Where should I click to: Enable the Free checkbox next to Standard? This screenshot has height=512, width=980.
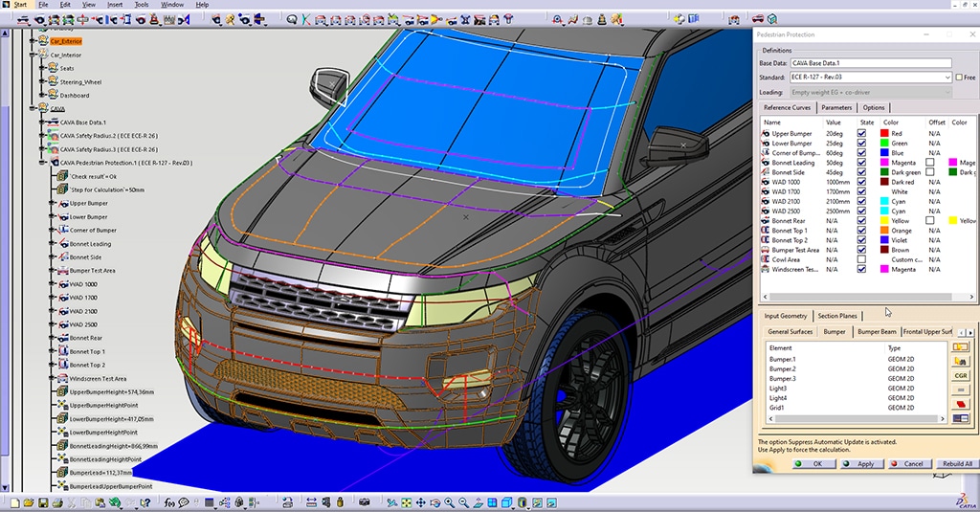959,78
